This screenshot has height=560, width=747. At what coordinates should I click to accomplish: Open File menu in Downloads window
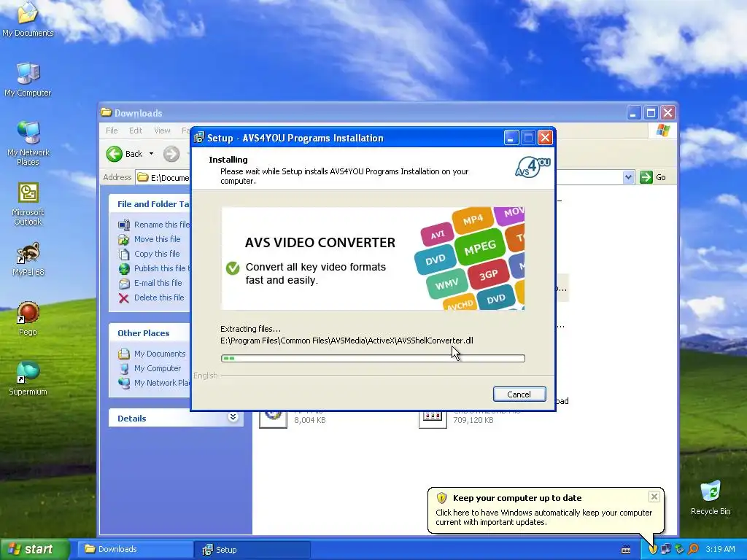tap(112, 131)
